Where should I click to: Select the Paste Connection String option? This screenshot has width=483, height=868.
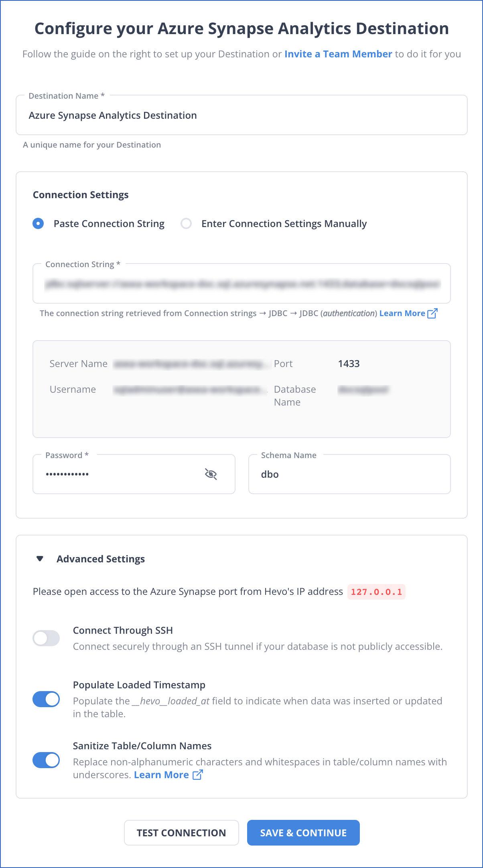tap(38, 223)
